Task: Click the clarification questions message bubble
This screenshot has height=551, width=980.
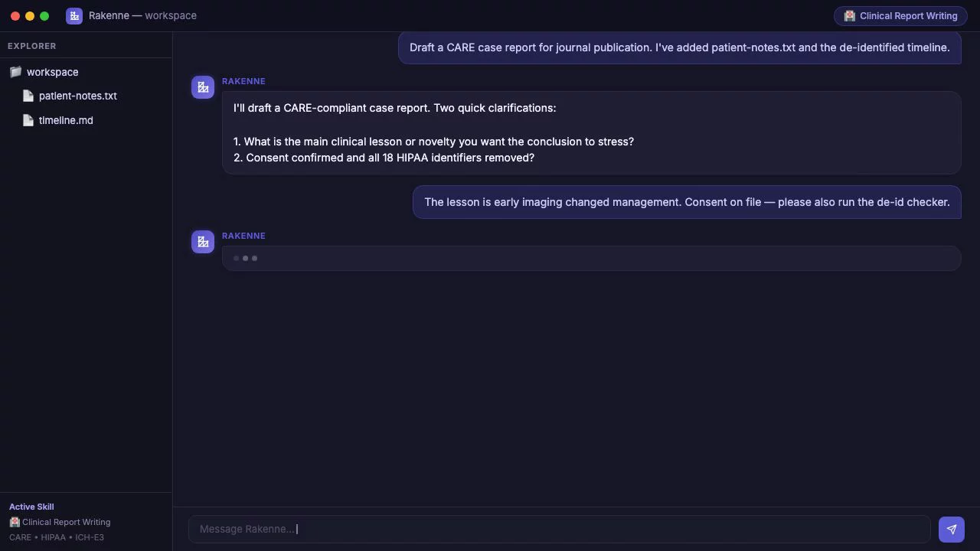Action: point(591,132)
